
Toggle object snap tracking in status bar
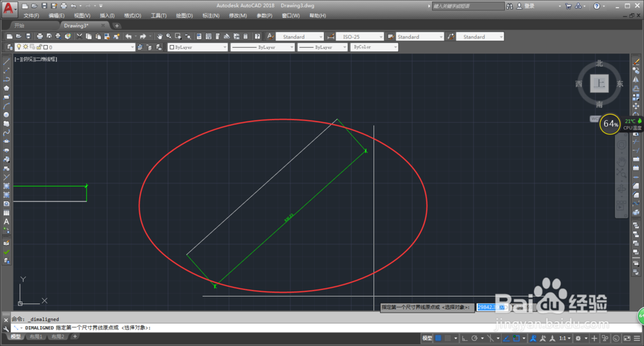(x=506, y=338)
